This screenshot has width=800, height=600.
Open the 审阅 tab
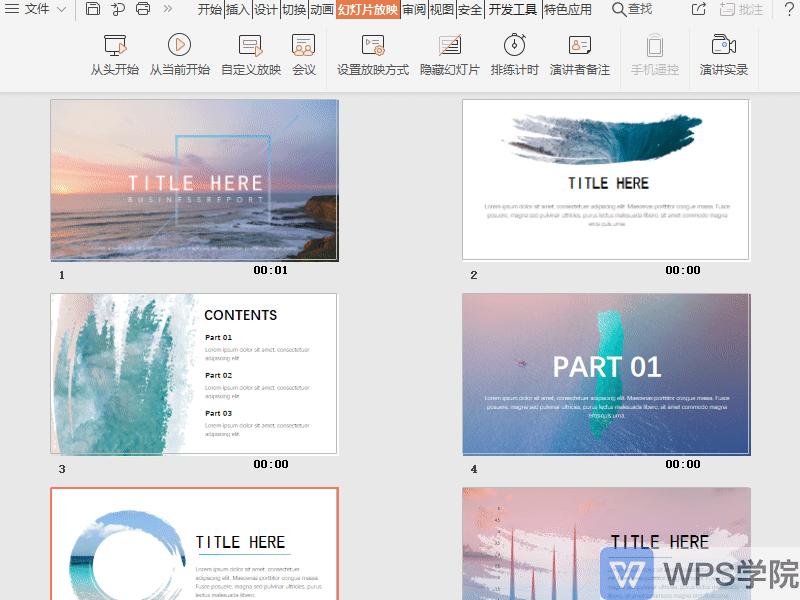(414, 9)
